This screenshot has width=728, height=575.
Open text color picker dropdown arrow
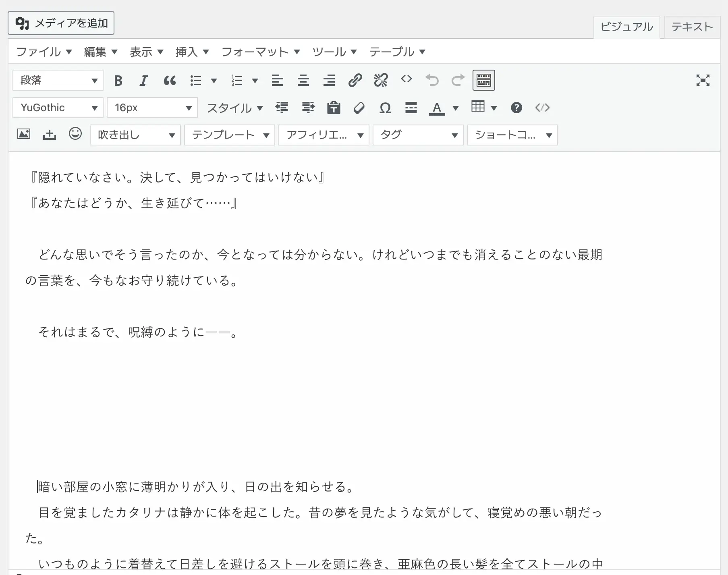click(x=456, y=108)
